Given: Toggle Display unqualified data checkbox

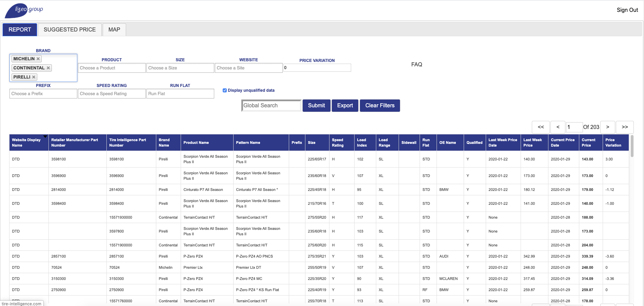Looking at the screenshot, I should click(x=225, y=90).
